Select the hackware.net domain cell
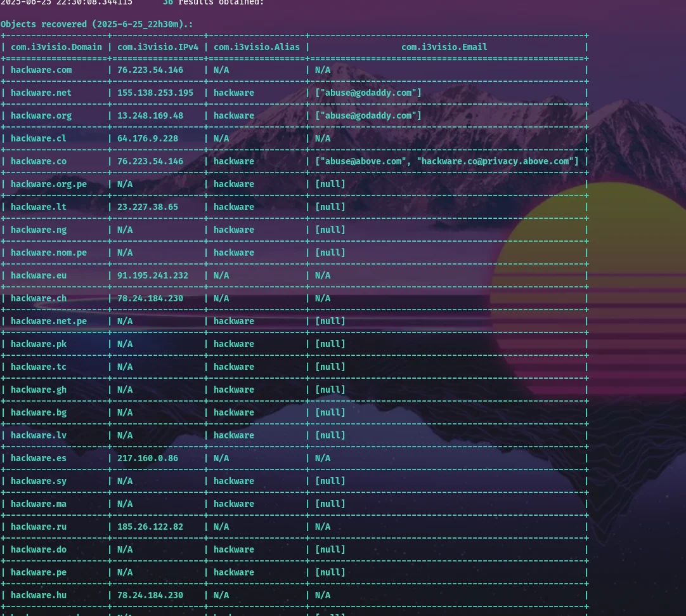Image resolution: width=686 pixels, height=616 pixels. pyautogui.click(x=41, y=93)
